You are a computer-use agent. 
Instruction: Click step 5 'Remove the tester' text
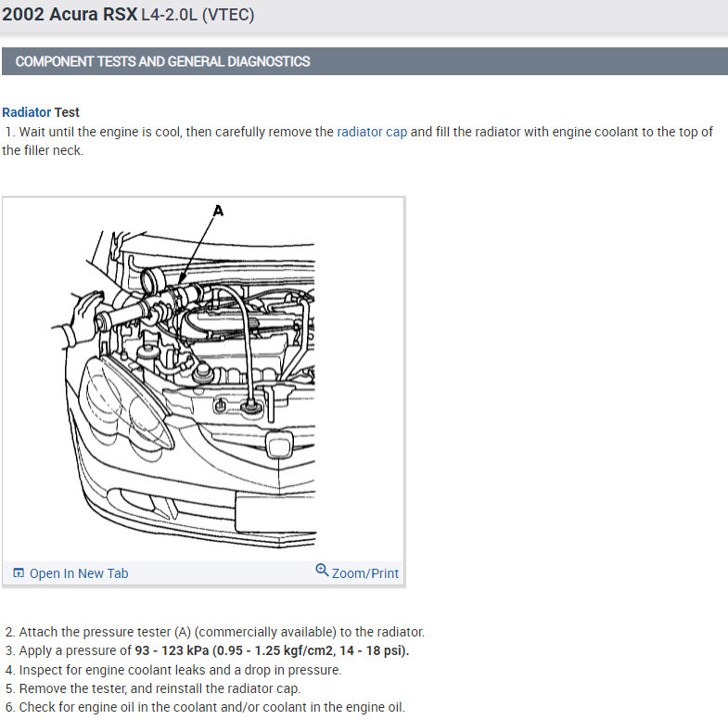153,688
